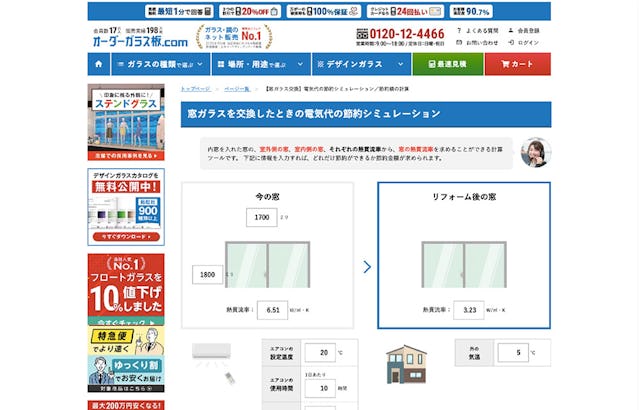Click the 今の窓 window illustration

point(268,265)
